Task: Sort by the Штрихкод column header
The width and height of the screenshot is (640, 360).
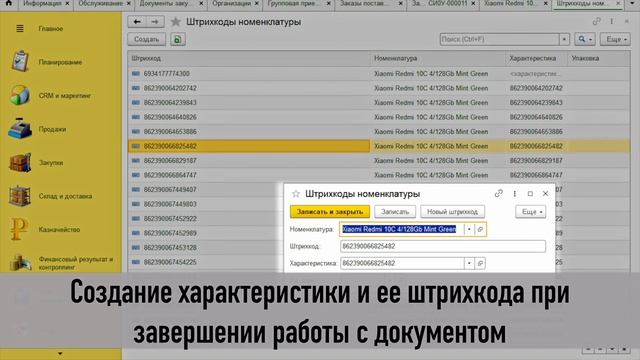Action: pyautogui.click(x=249, y=58)
